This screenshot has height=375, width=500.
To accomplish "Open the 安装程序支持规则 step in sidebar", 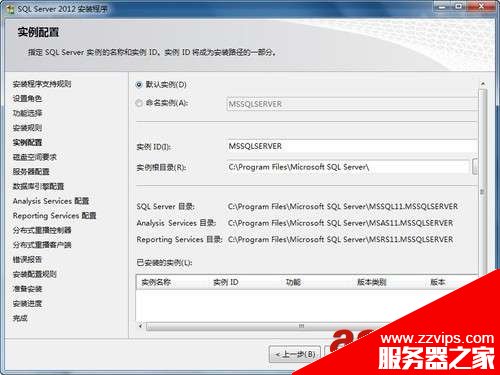I will [42, 84].
